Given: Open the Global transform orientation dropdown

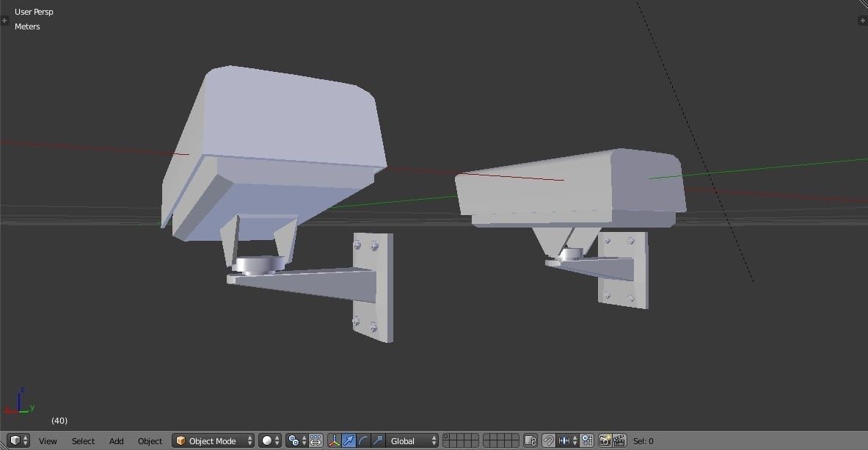Looking at the screenshot, I should (x=404, y=440).
